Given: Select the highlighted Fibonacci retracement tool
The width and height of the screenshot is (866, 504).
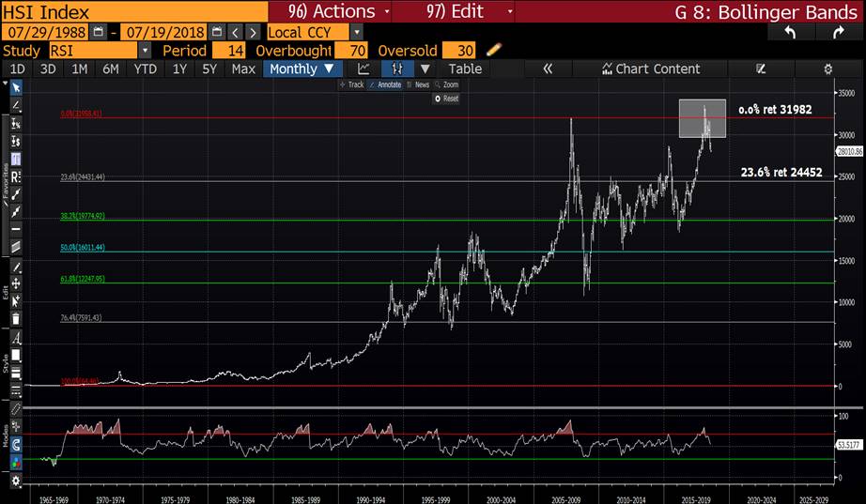Looking at the screenshot, I should 16,159.
